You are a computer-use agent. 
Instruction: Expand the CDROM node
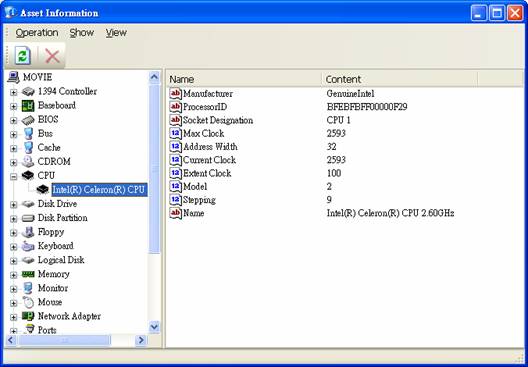[x=13, y=163]
